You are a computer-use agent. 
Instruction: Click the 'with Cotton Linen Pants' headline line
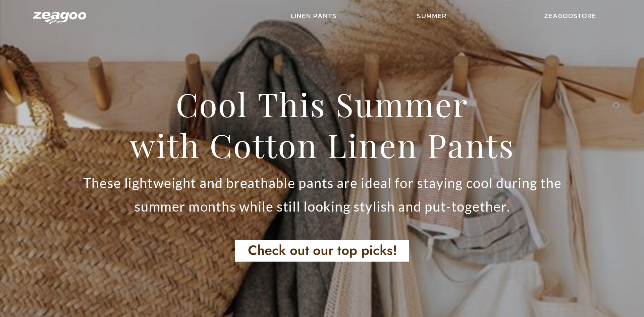pyautogui.click(x=322, y=146)
